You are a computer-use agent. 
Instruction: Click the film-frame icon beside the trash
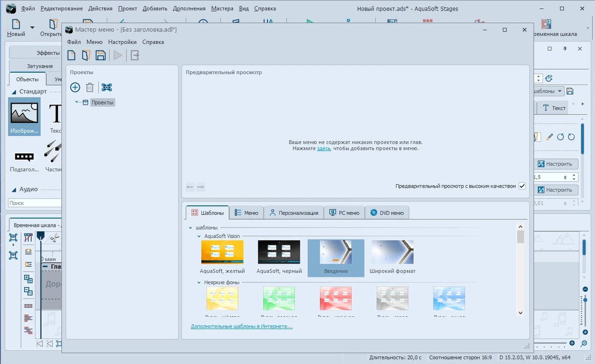point(107,87)
